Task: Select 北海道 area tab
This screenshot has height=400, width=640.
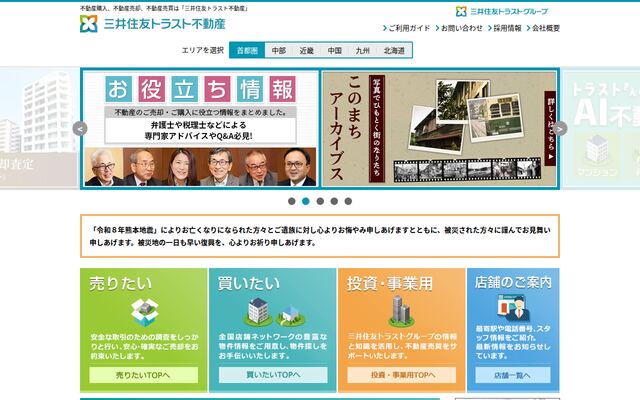Action: (x=394, y=50)
